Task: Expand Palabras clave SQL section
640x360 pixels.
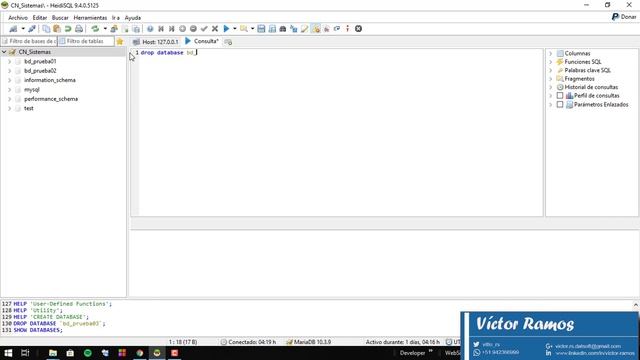Action: pos(551,70)
